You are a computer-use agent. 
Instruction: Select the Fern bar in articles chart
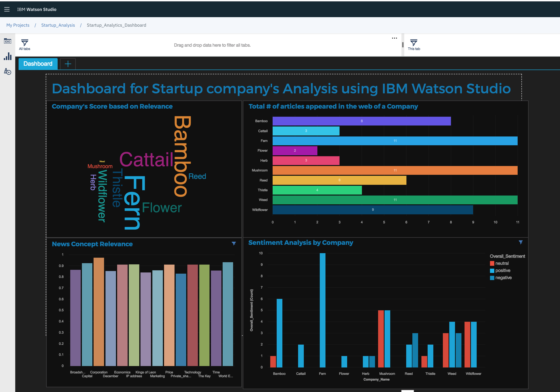pyautogui.click(x=395, y=141)
